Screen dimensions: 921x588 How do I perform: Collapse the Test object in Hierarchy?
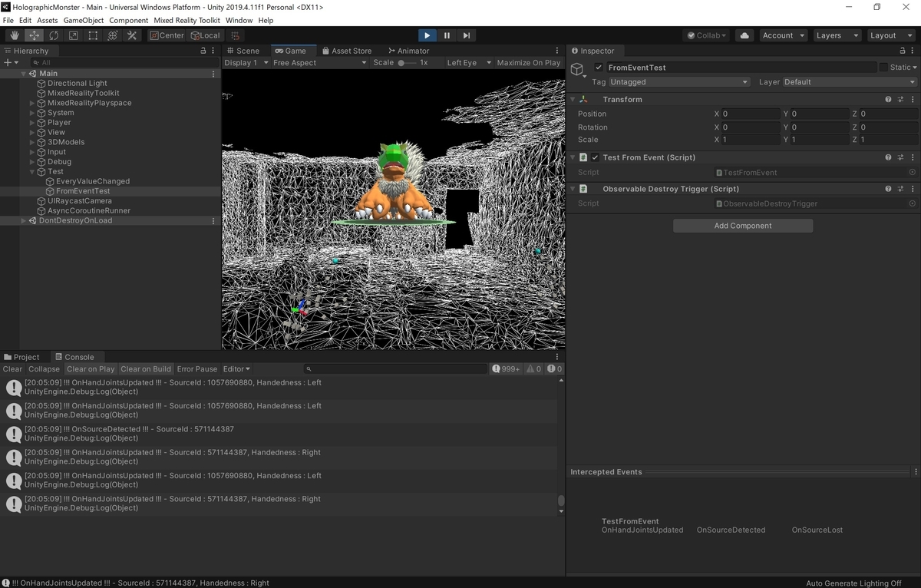tap(32, 172)
